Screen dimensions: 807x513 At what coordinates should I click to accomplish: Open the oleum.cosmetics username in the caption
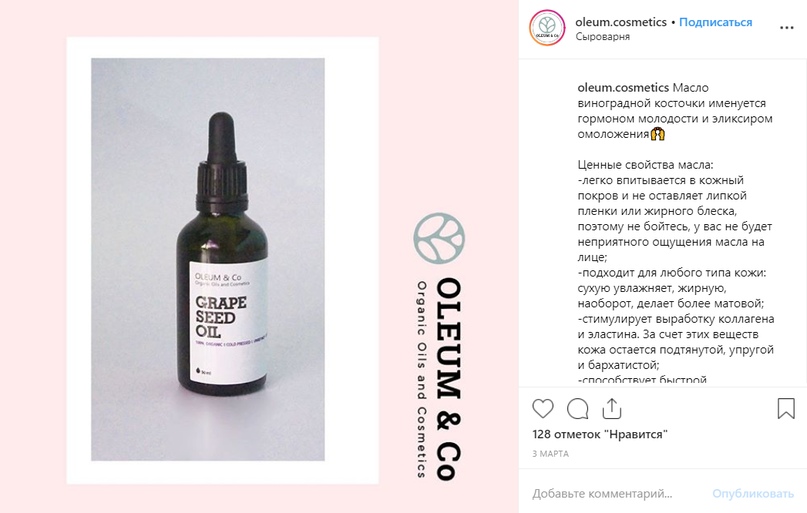pyautogui.click(x=623, y=87)
